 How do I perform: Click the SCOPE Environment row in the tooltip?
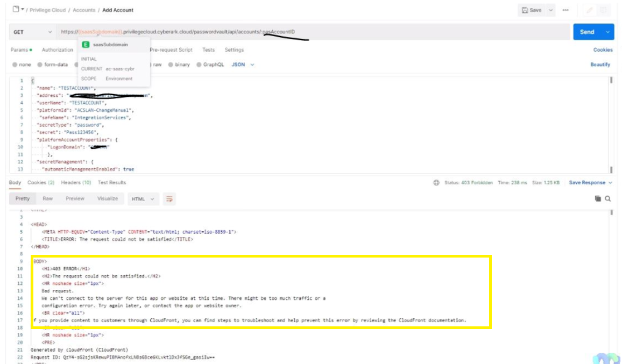(x=107, y=79)
